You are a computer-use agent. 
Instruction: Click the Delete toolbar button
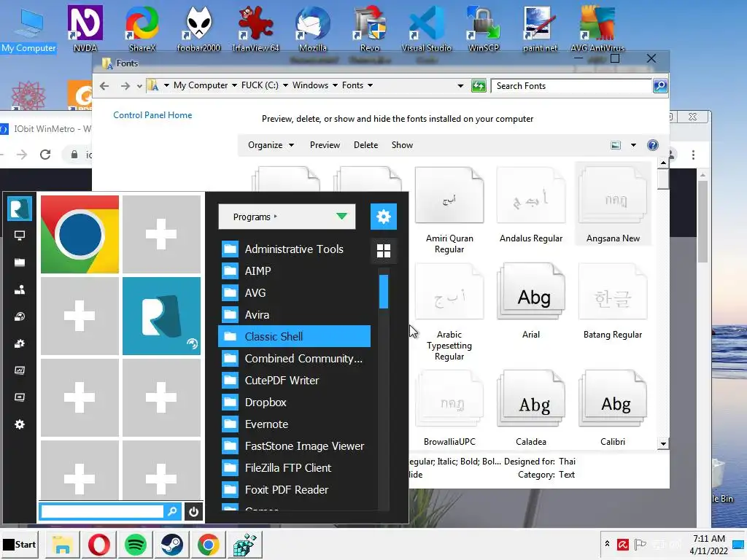(366, 145)
